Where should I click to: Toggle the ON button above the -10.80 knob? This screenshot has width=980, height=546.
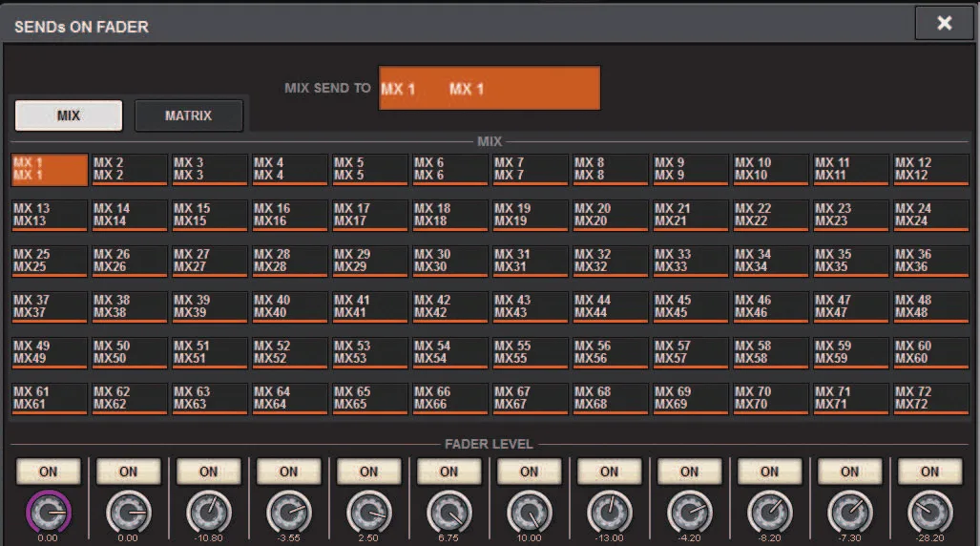coord(209,472)
